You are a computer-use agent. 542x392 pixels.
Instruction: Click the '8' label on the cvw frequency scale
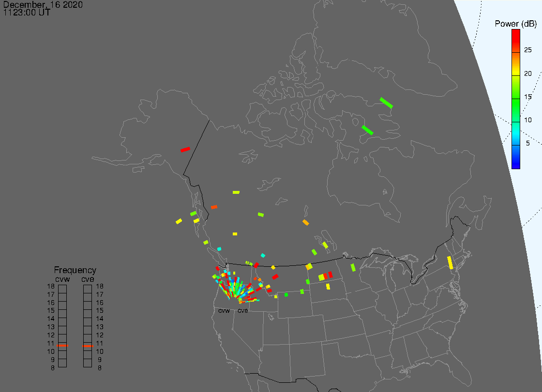(53, 368)
